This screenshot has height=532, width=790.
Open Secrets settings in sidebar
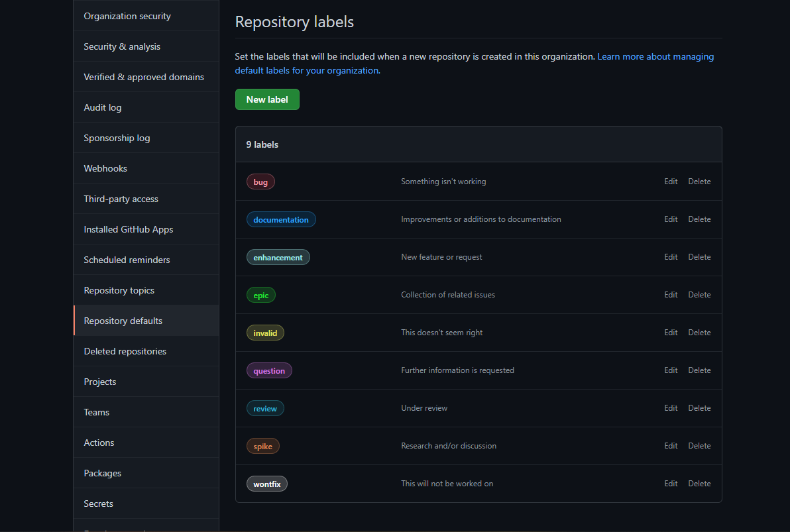(x=146, y=504)
